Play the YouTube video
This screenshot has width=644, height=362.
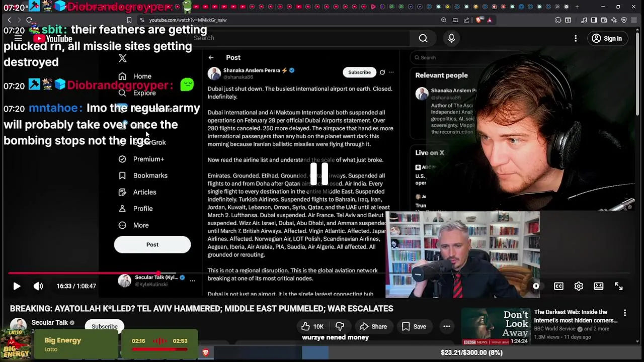(17, 286)
